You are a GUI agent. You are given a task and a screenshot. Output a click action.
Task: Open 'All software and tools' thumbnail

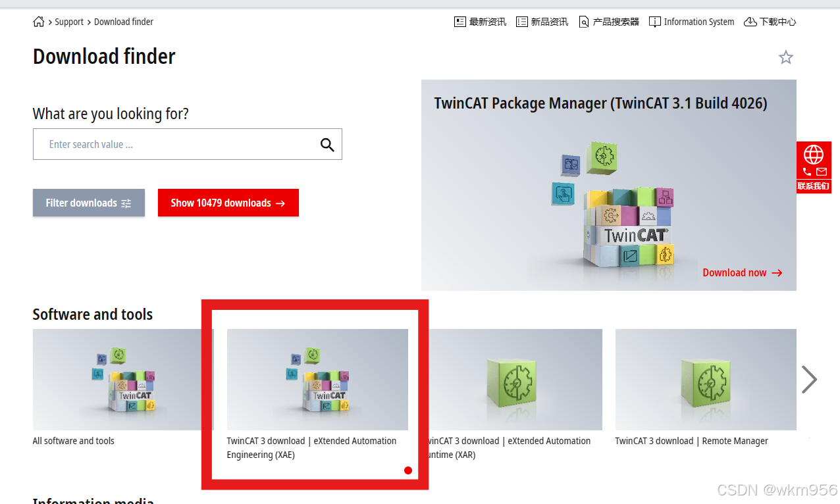click(x=123, y=380)
